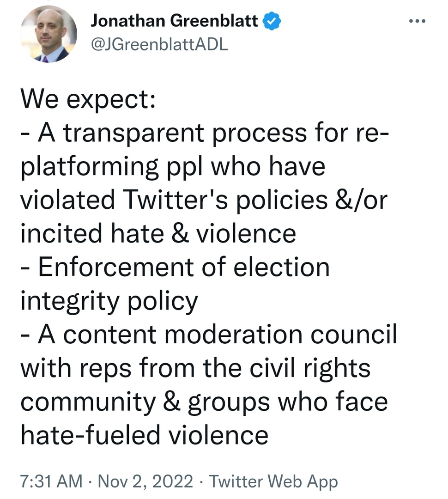Image resolution: width=448 pixels, height=499 pixels.
Task: Click the "platforming ppl who have" text
Action: click(173, 167)
